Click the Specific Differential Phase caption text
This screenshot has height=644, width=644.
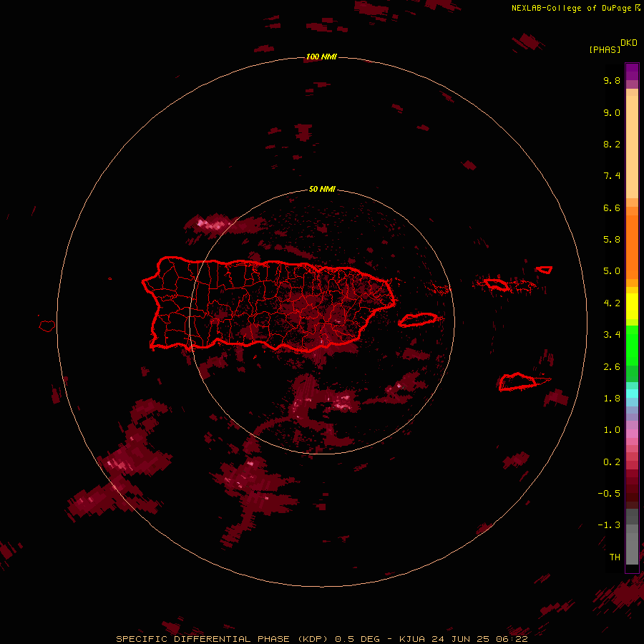321,639
